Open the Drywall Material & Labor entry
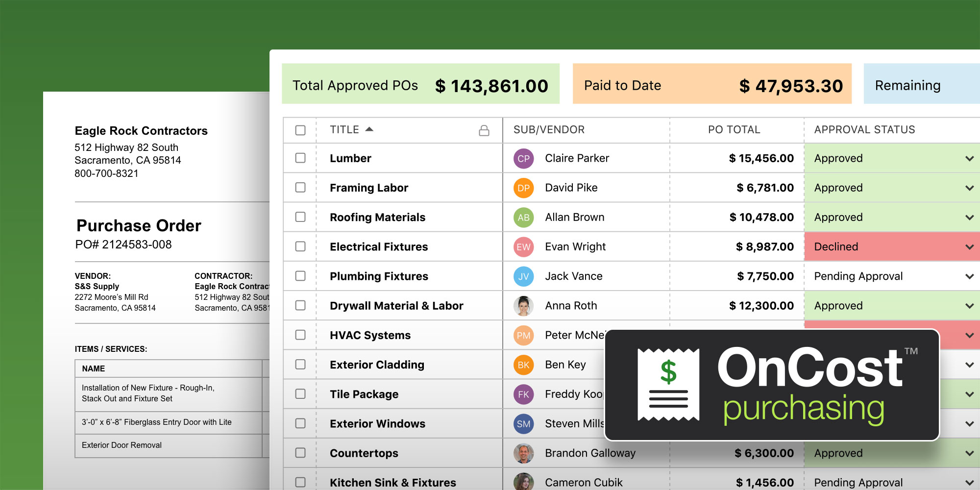The height and width of the screenshot is (490, 980). 396,306
